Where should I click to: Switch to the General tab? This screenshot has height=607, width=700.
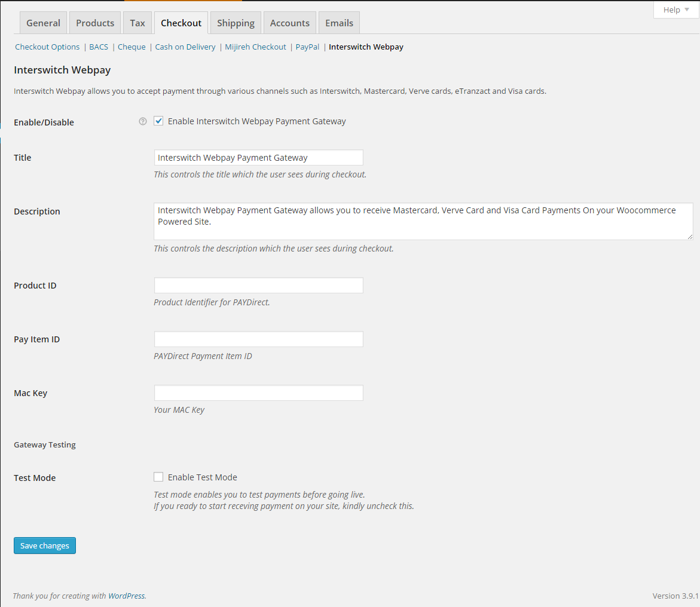click(x=43, y=23)
